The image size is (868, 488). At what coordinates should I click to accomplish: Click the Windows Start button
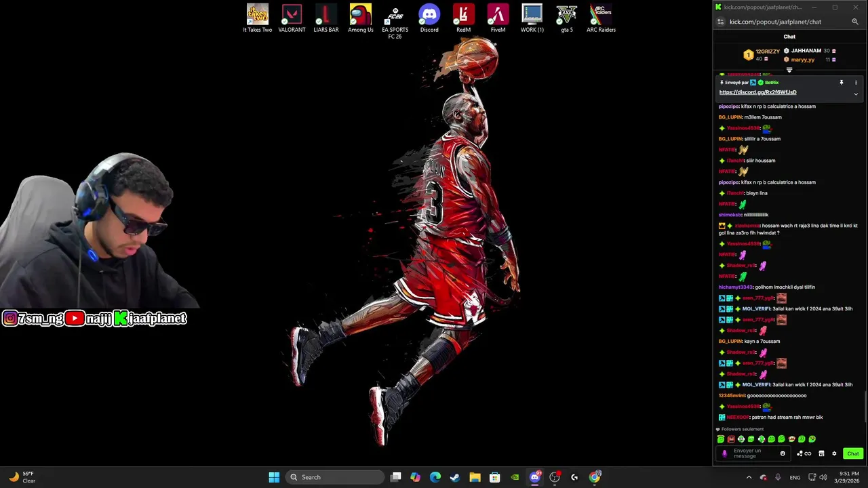tap(274, 477)
